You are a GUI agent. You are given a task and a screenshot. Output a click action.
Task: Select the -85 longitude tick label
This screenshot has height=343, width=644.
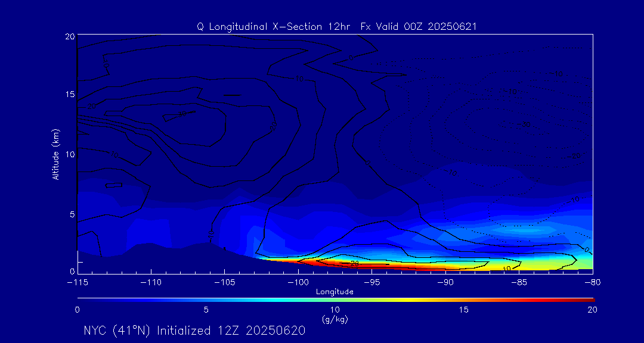coord(519,283)
